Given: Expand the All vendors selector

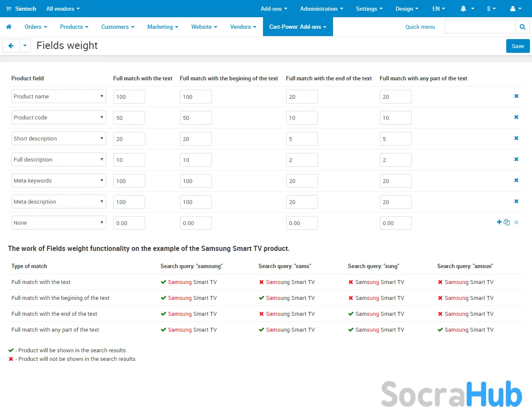Looking at the screenshot, I should 63,9.
